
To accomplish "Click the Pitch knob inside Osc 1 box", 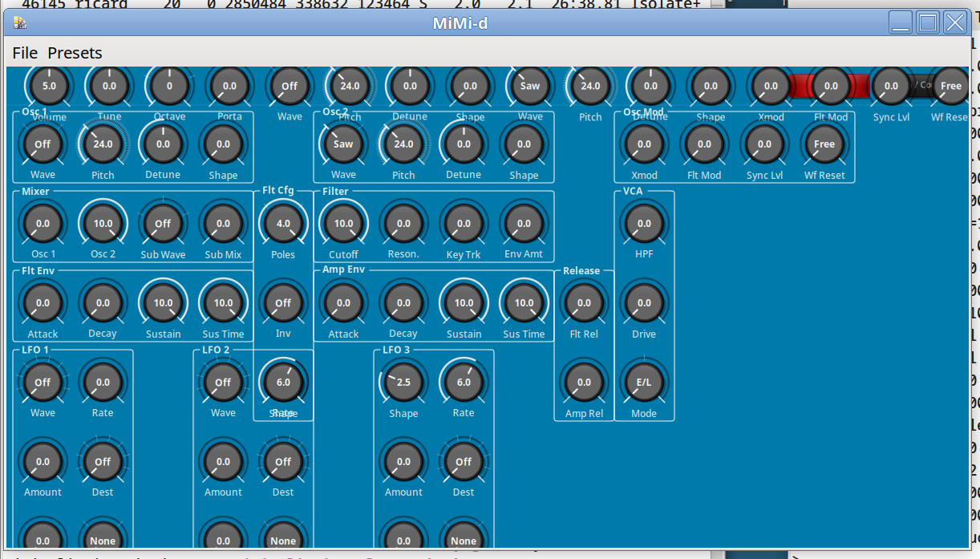I will pos(103,144).
